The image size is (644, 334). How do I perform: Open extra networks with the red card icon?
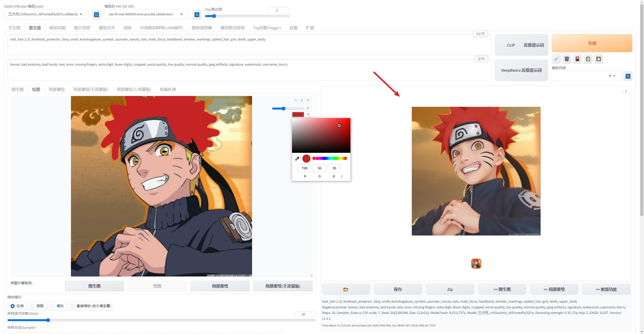[x=577, y=59]
